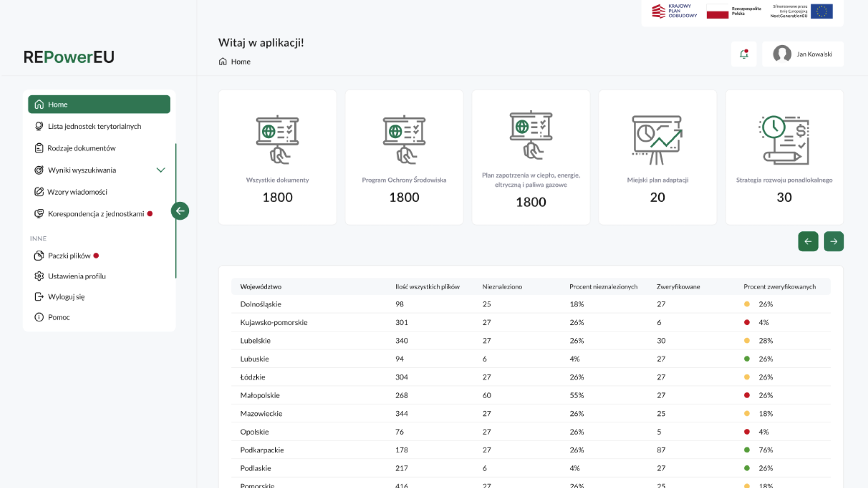Viewport: 868px width, 488px height.
Task: Collapse sidebar with green arrow button
Action: tap(180, 211)
